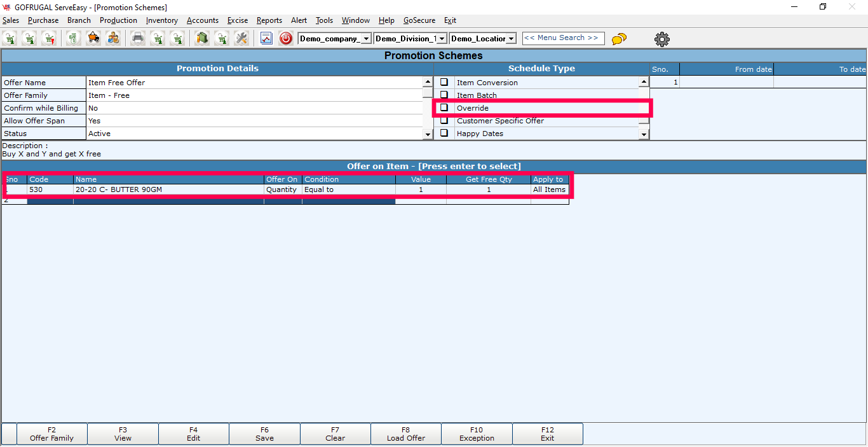This screenshot has height=447, width=868.
Task: Open the orange basket cart toolbar icon
Action: (93, 38)
